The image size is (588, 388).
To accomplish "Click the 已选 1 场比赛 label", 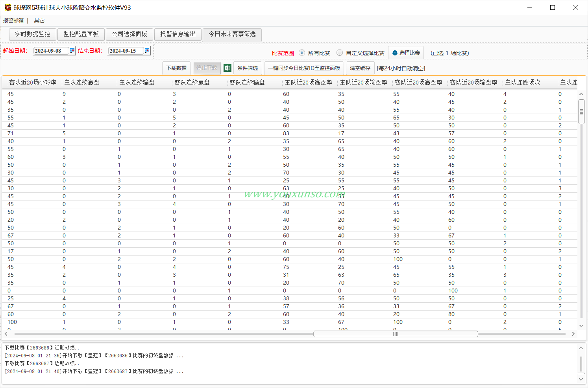I will tap(450, 53).
